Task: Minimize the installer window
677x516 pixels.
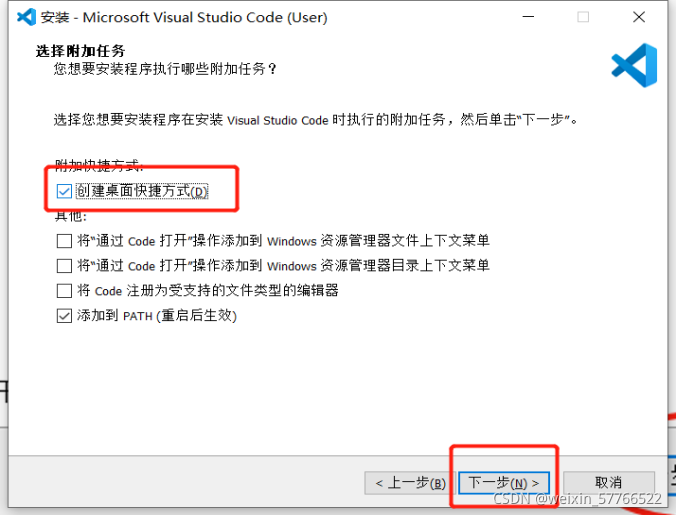Action: tap(528, 17)
